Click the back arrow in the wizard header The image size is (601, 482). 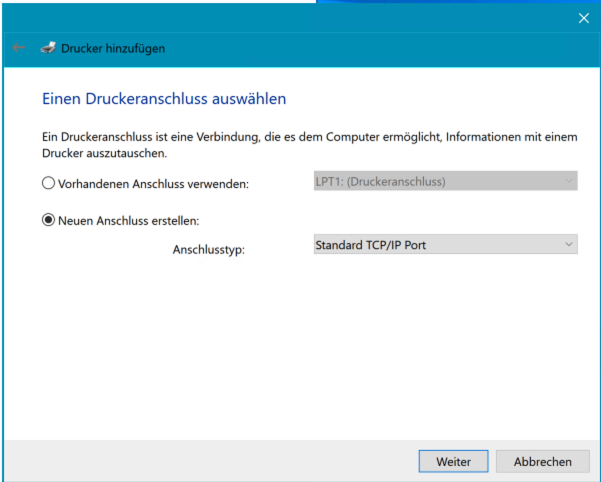coord(17,48)
